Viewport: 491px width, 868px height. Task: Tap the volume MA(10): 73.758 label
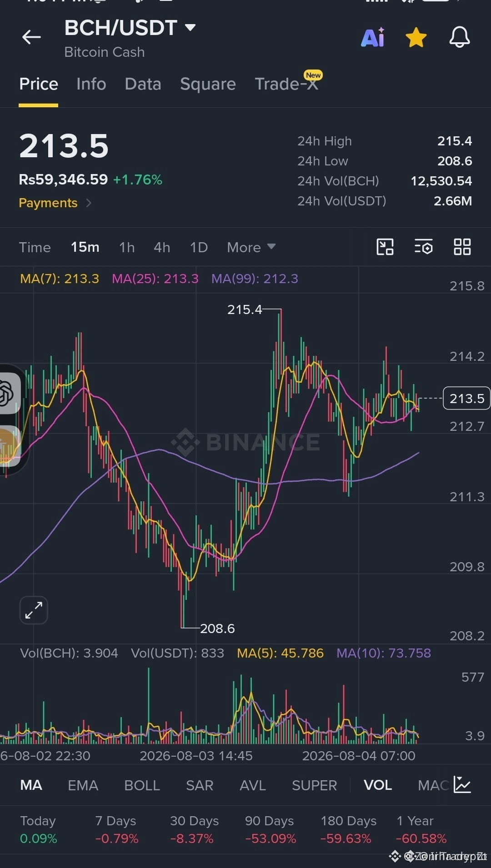click(x=383, y=653)
